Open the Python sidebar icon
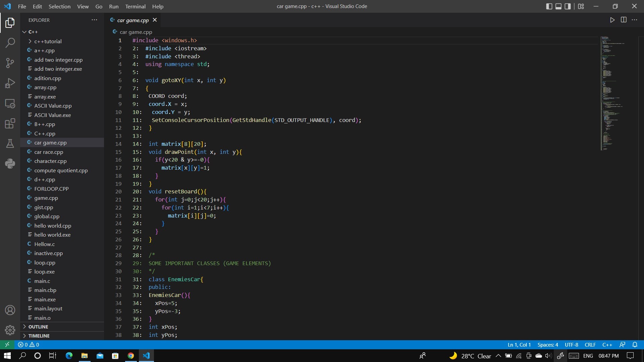 [x=10, y=164]
